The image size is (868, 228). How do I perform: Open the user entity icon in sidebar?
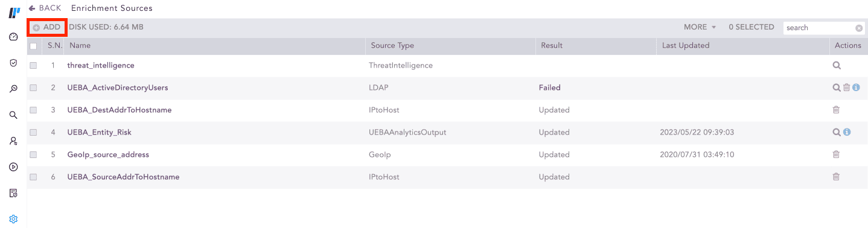point(13,141)
